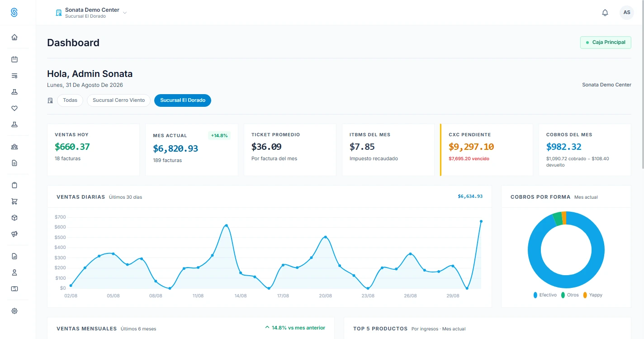Click the building icon beside Sonata Demo Center

point(58,13)
